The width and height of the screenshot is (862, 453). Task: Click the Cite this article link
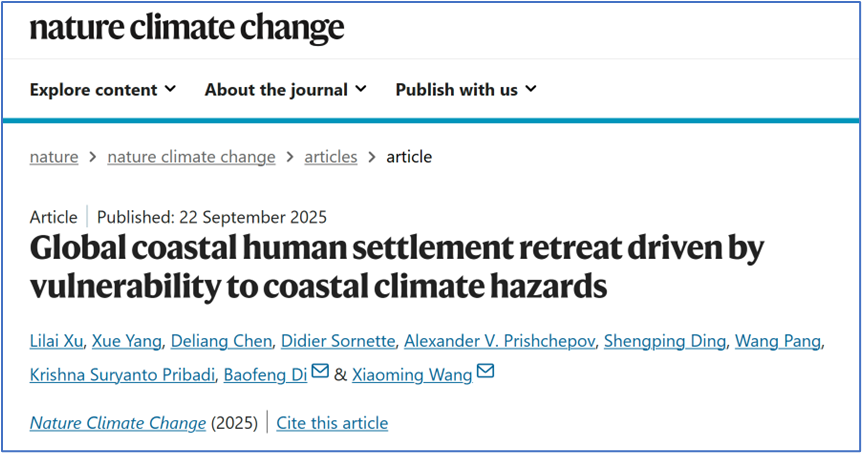pos(332,423)
